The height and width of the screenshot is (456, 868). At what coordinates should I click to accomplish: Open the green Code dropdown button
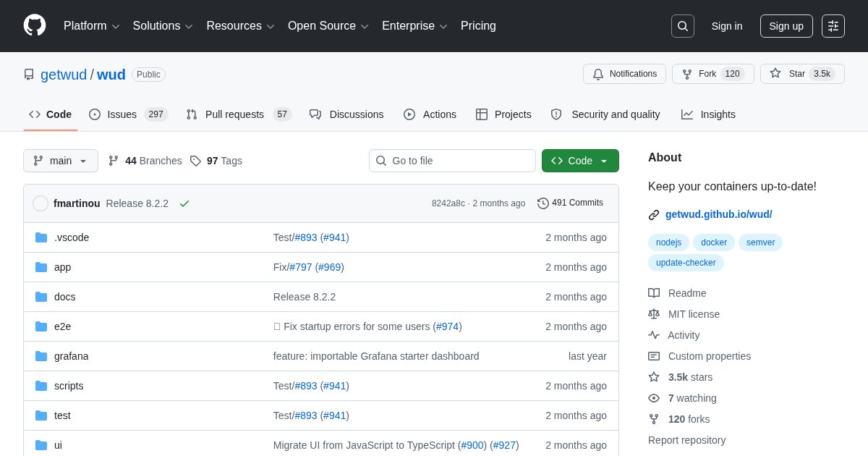click(580, 161)
